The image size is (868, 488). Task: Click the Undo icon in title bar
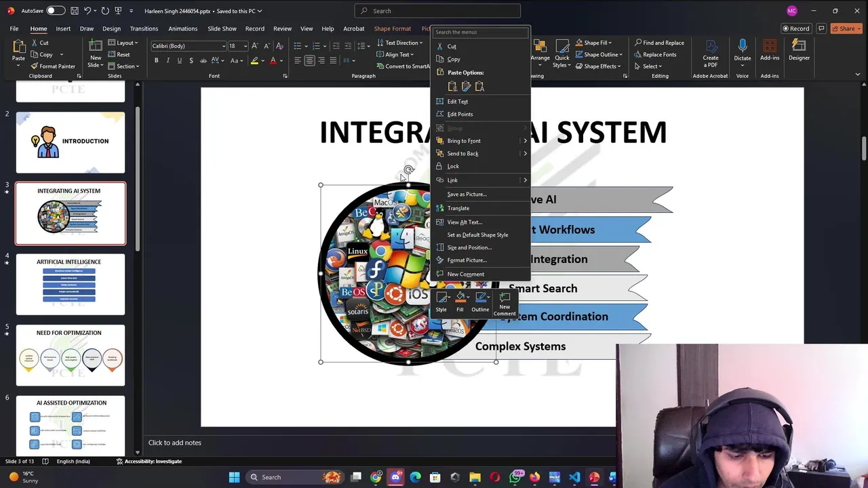point(87,11)
